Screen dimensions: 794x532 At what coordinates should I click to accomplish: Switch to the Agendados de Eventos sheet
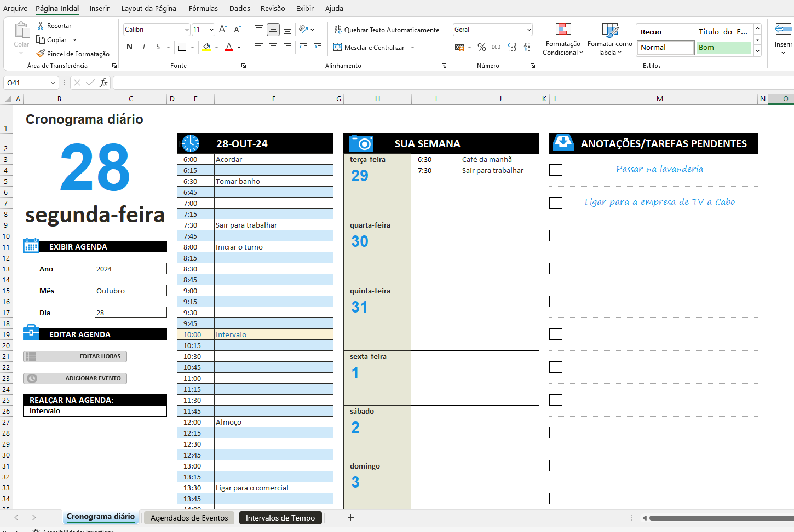click(189, 518)
